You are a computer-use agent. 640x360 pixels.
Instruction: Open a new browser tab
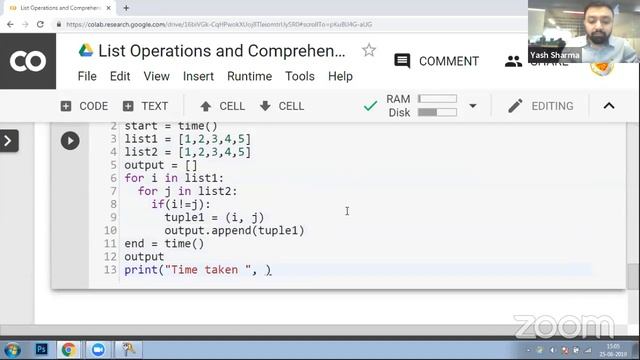[126, 8]
